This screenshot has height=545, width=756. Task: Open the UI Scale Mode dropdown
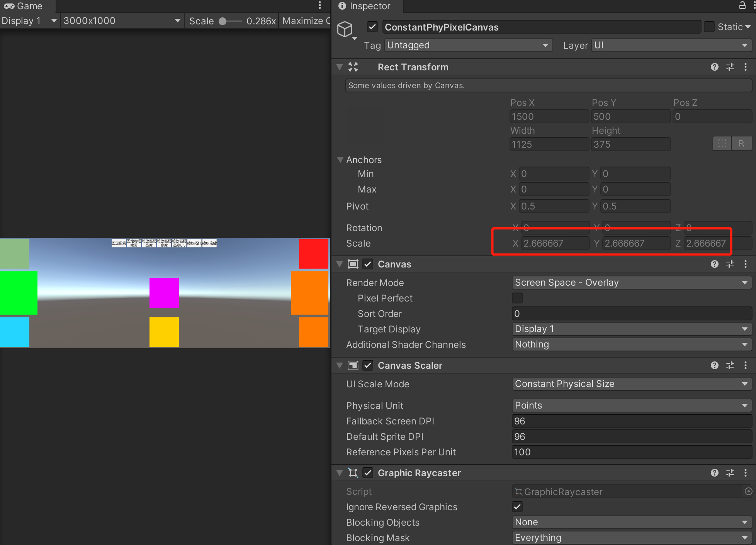[631, 384]
